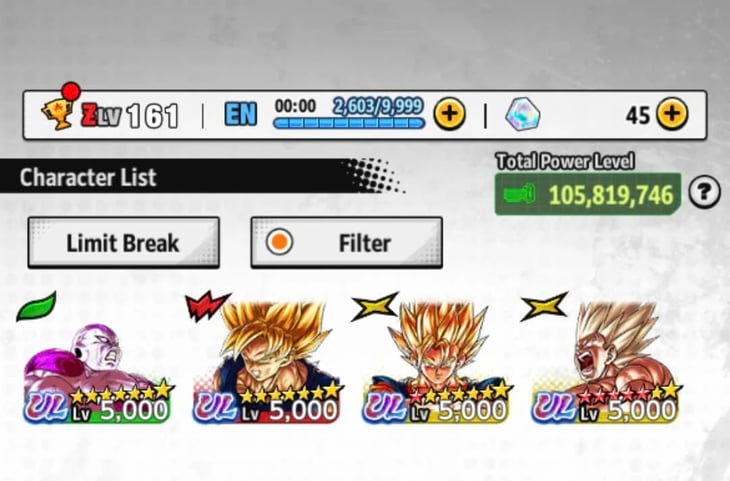Click the 105,819,746 power level value

pyautogui.click(x=611, y=195)
